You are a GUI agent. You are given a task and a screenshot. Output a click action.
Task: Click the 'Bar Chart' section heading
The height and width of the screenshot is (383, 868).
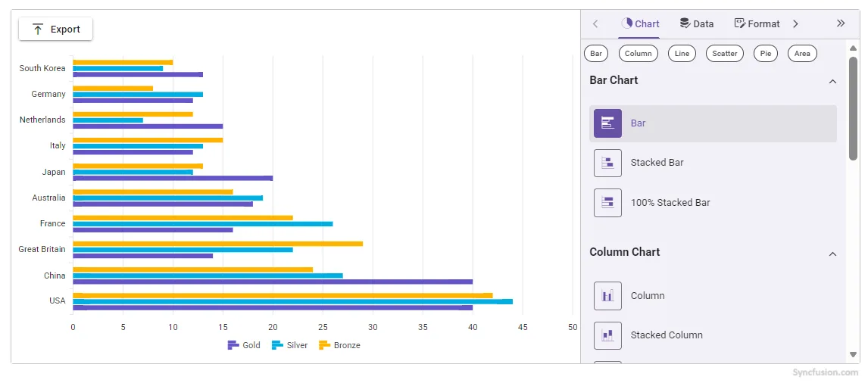point(614,80)
